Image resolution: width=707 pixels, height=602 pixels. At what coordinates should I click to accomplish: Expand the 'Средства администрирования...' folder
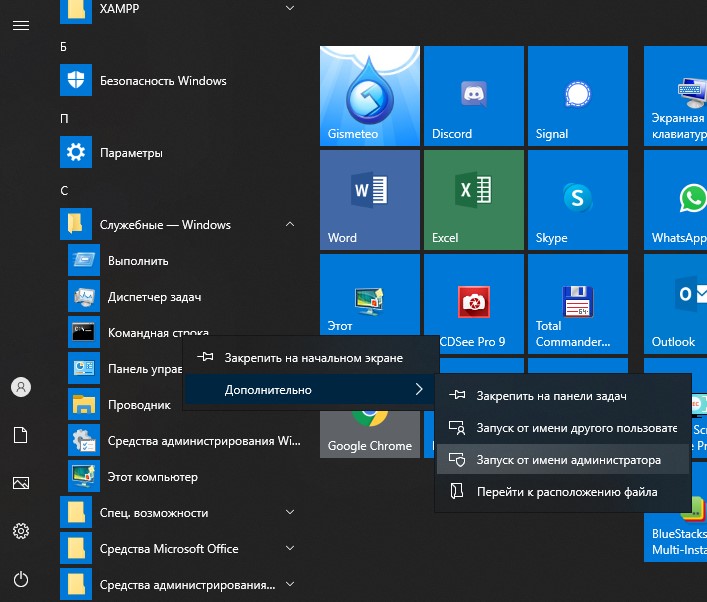[290, 584]
